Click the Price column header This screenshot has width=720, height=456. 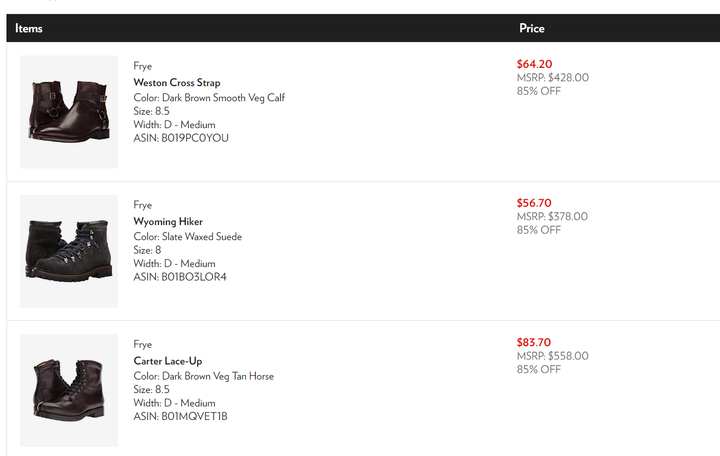coord(532,28)
